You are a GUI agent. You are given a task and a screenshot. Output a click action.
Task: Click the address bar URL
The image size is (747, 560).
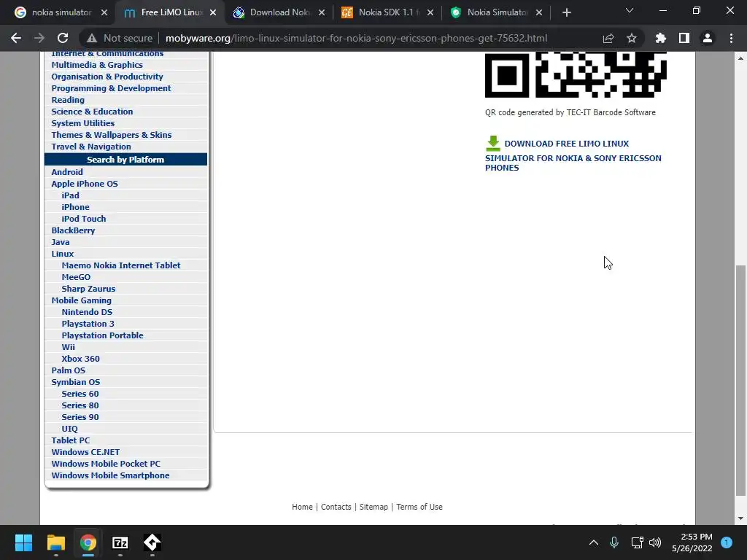coord(356,38)
